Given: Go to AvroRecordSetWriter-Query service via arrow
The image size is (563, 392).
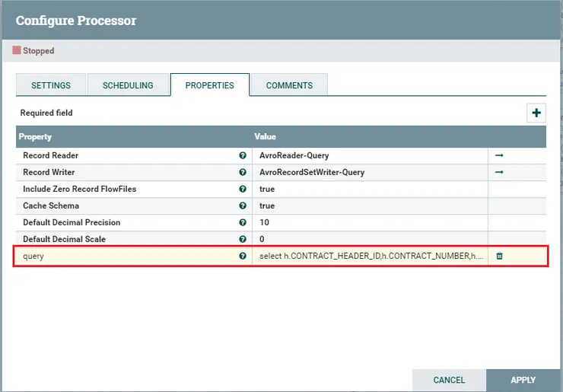Looking at the screenshot, I should coord(499,172).
